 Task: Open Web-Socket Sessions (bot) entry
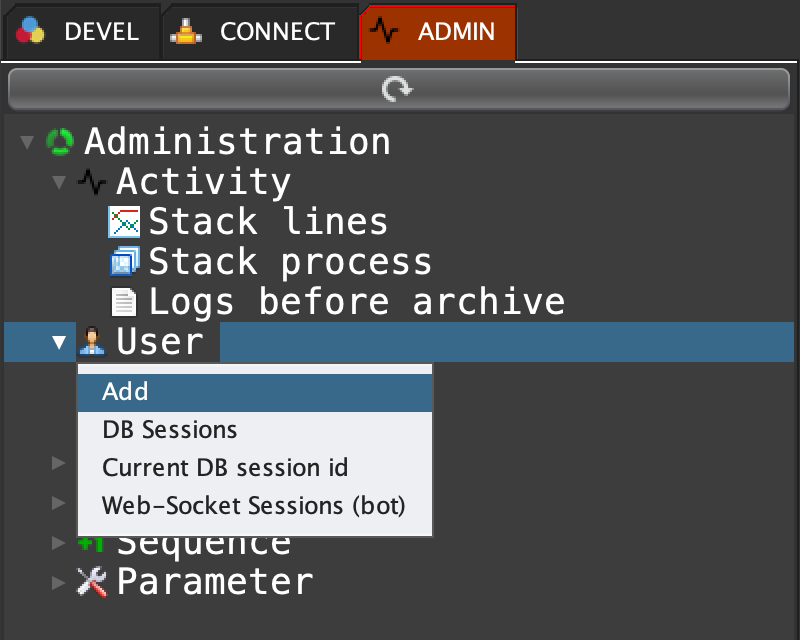click(x=254, y=506)
